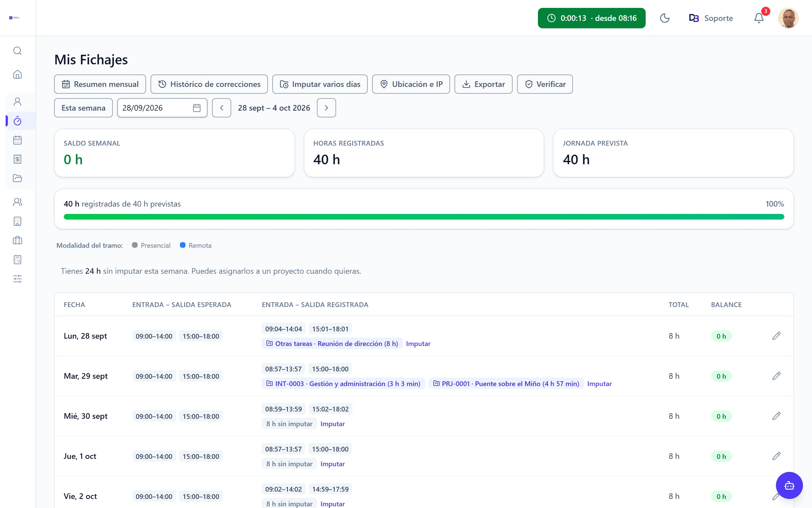Click Imputar link for Mié, 30 sept
Screen dimensions: 812x508
(x=332, y=423)
